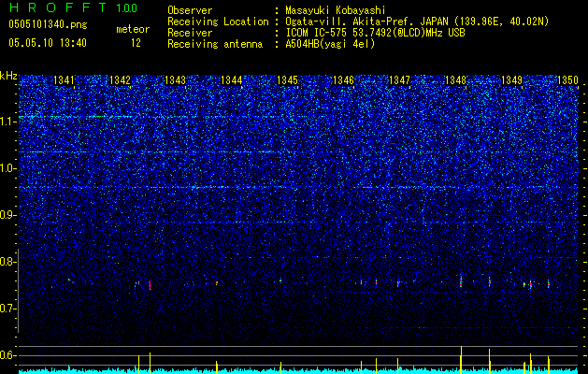The width and height of the screenshot is (588, 374).
Task: Select the 0.9 kHz frequency label
Action: (8, 215)
